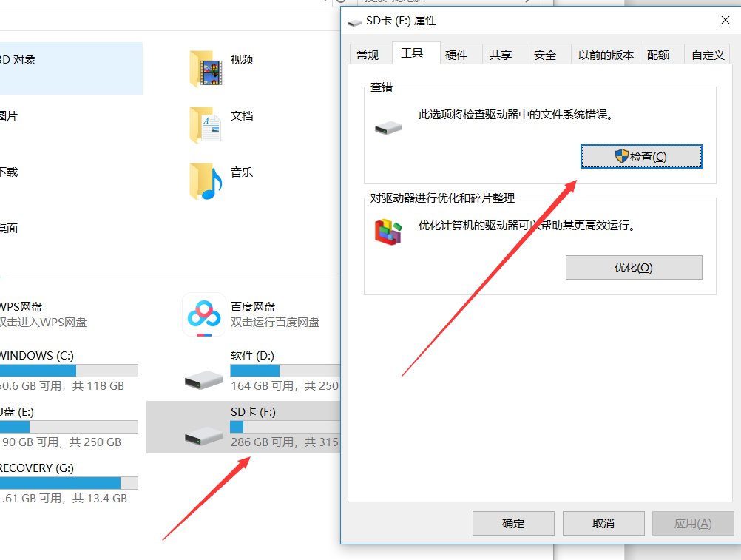Switch to the 常规 tab

pyautogui.click(x=369, y=53)
